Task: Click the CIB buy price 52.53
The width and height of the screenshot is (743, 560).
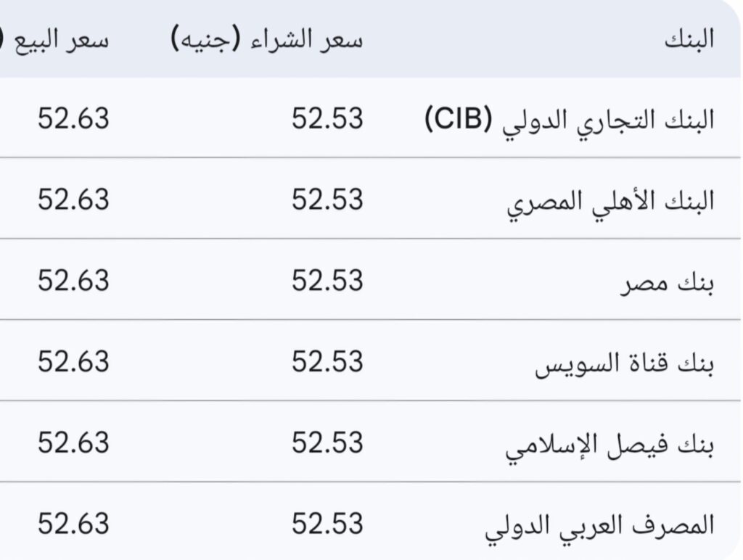Action: point(327,118)
